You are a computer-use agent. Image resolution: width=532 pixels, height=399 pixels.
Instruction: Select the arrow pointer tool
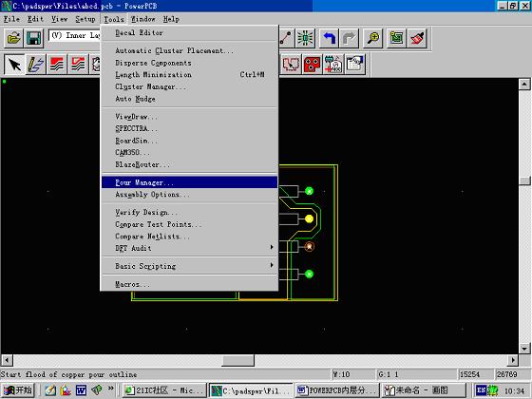[x=14, y=65]
